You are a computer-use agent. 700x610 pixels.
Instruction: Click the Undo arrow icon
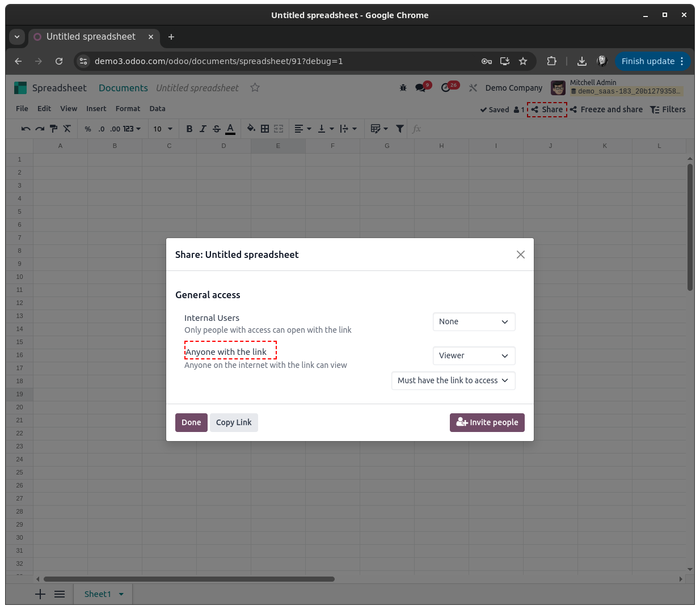pyautogui.click(x=26, y=129)
